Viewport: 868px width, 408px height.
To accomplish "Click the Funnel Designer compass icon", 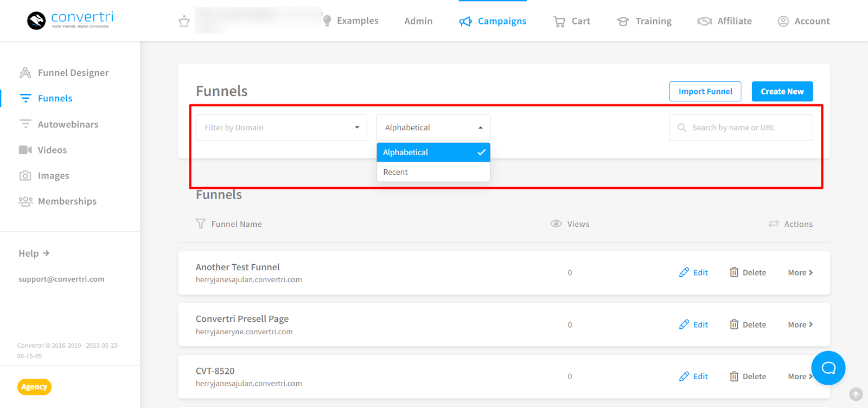I will (25, 73).
